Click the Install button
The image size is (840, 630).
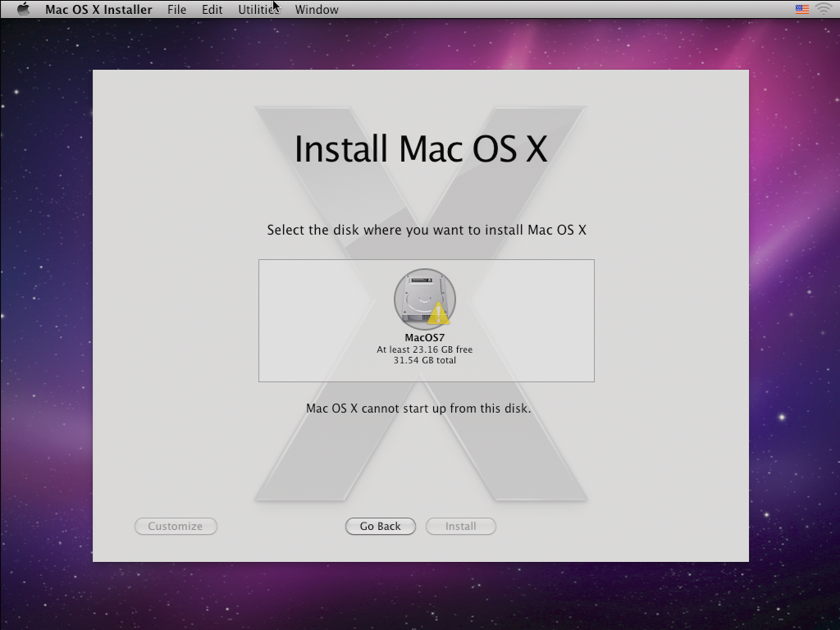(x=461, y=526)
